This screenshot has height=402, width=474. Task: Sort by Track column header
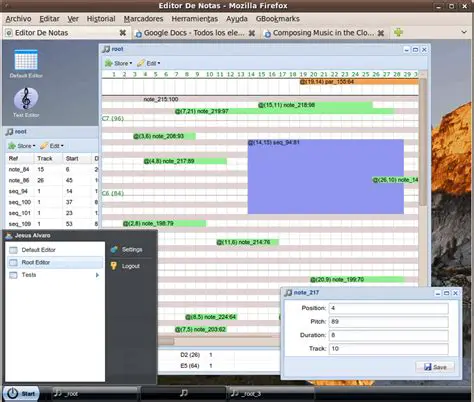tap(49, 158)
